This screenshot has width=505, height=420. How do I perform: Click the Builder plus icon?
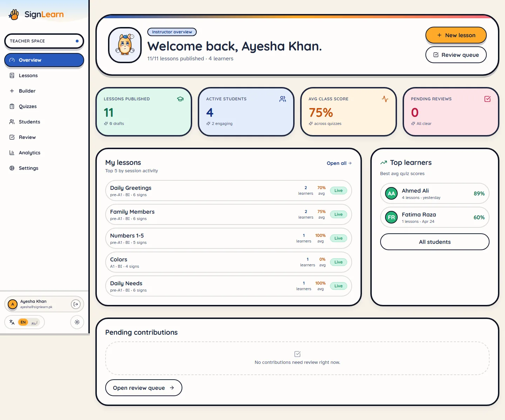point(12,91)
